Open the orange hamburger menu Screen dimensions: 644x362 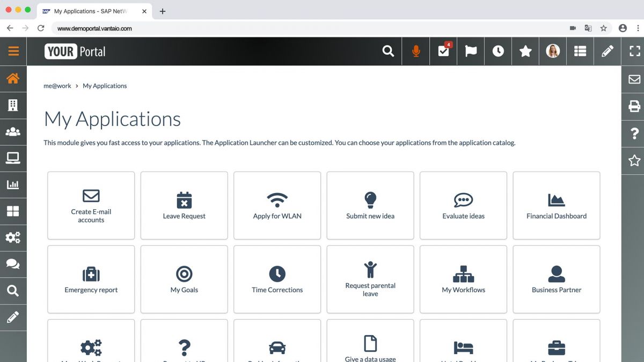click(x=13, y=51)
